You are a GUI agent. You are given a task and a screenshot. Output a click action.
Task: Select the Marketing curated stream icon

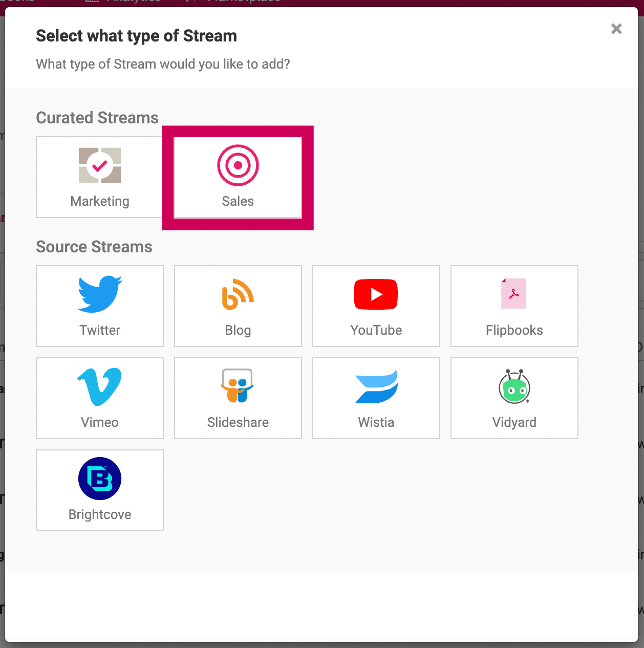[x=100, y=165]
